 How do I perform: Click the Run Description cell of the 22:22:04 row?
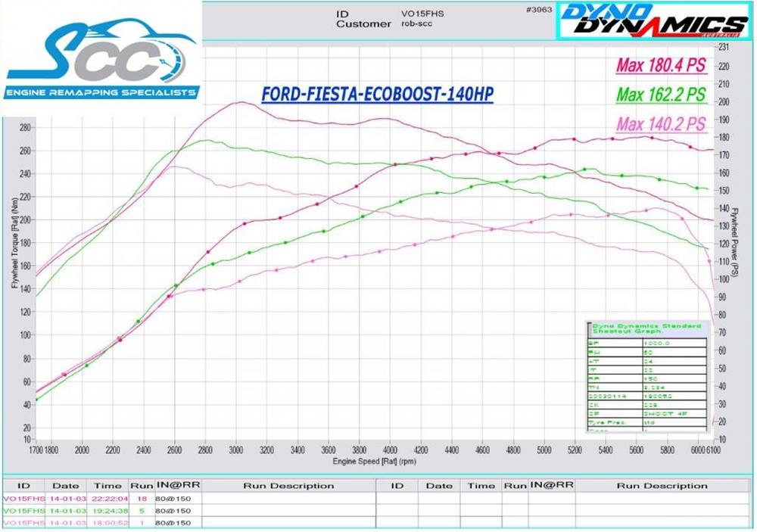(288, 499)
